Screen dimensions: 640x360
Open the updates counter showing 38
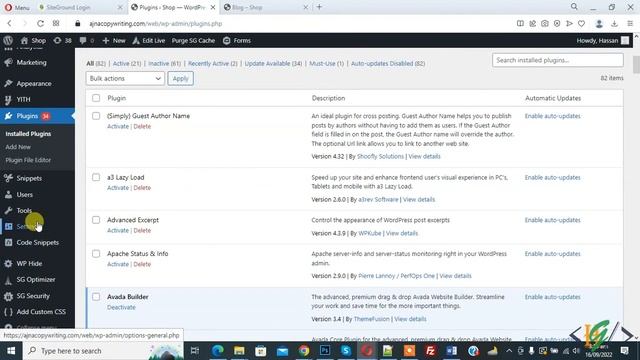pyautogui.click(x=62, y=40)
